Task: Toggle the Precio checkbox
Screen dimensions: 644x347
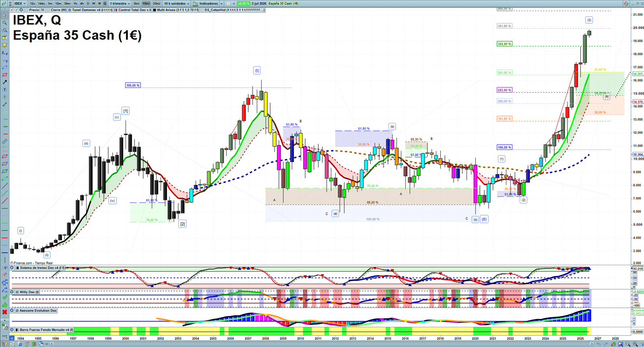Action: [27, 10]
